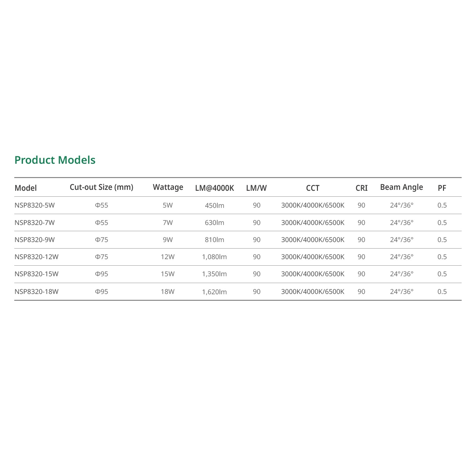Select the Wattage column header
The image size is (475, 476).
[168, 187]
